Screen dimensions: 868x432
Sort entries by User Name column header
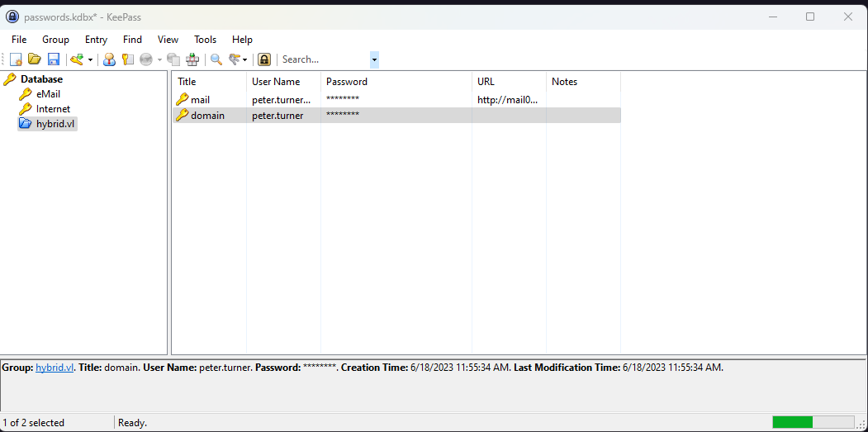(283, 82)
